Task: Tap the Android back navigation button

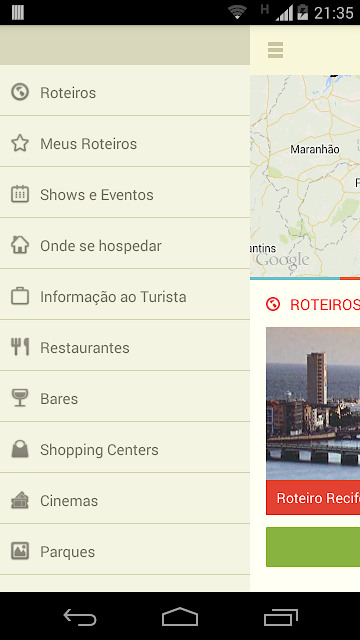Action: coord(80,617)
